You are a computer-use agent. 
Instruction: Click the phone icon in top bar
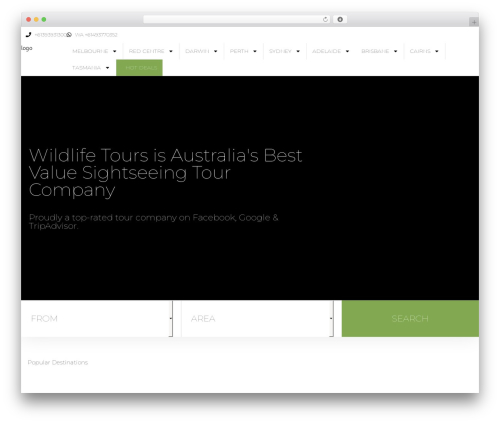pos(29,35)
